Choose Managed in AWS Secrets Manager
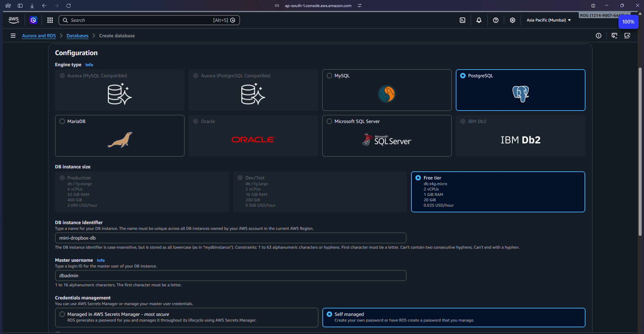Screen dimensions: 644x334 point(62,314)
